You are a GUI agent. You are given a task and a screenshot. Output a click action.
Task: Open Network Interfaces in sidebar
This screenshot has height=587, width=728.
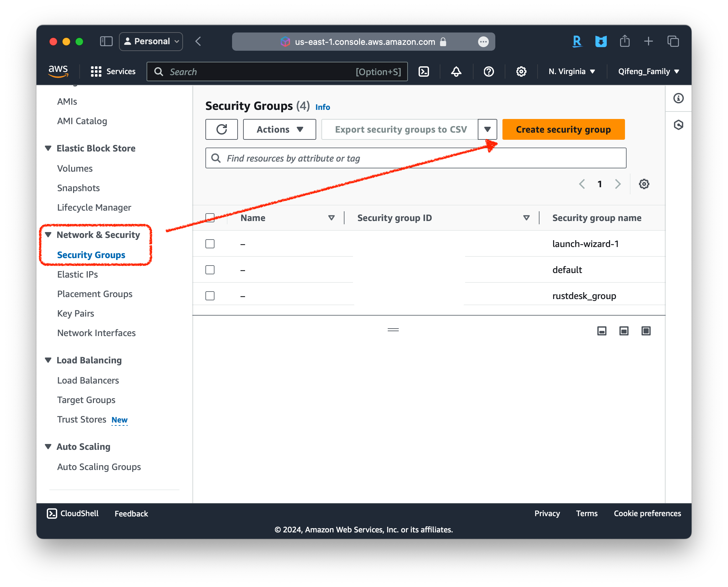point(97,333)
